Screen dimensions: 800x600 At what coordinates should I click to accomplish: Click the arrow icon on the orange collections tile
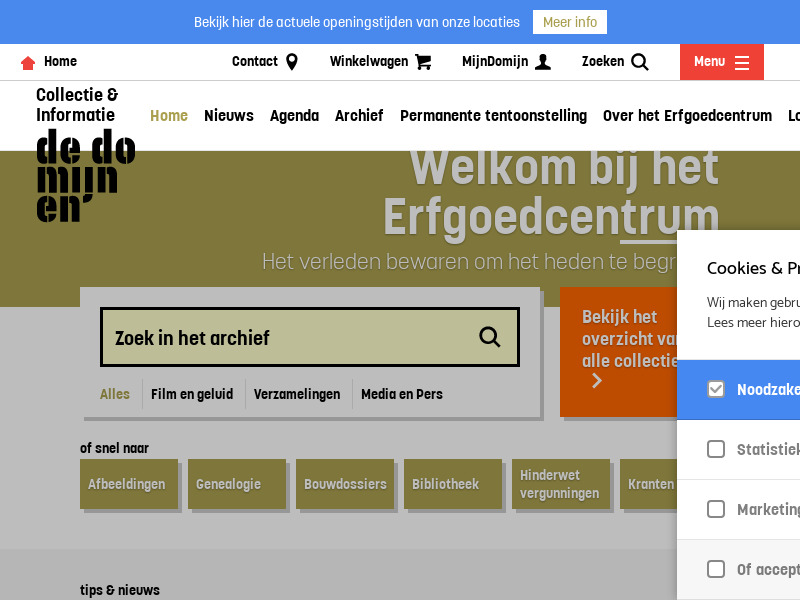click(x=597, y=381)
